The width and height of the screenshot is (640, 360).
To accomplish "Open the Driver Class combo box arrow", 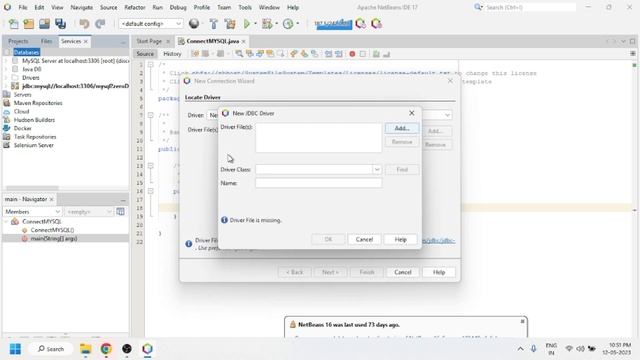I will point(377,169).
